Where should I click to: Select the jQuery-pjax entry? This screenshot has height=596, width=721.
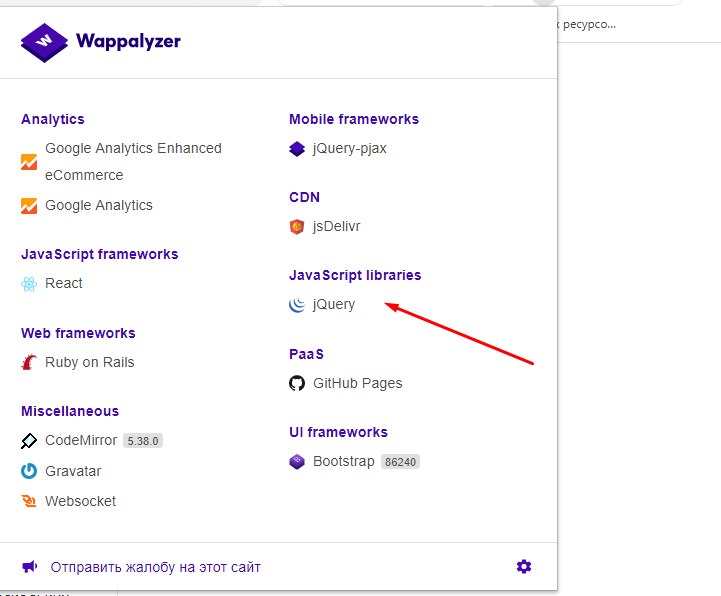click(x=350, y=149)
